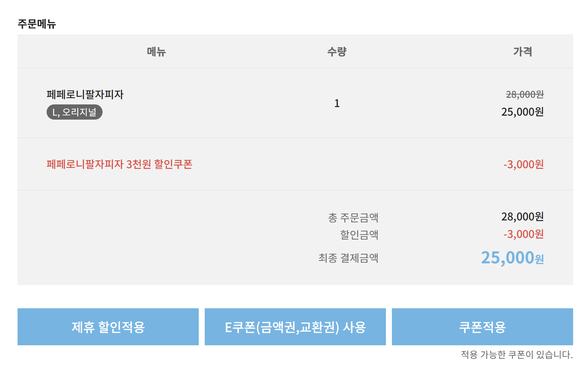
Task: Click the -3,000원 amount in coupon row
Action: click(523, 164)
